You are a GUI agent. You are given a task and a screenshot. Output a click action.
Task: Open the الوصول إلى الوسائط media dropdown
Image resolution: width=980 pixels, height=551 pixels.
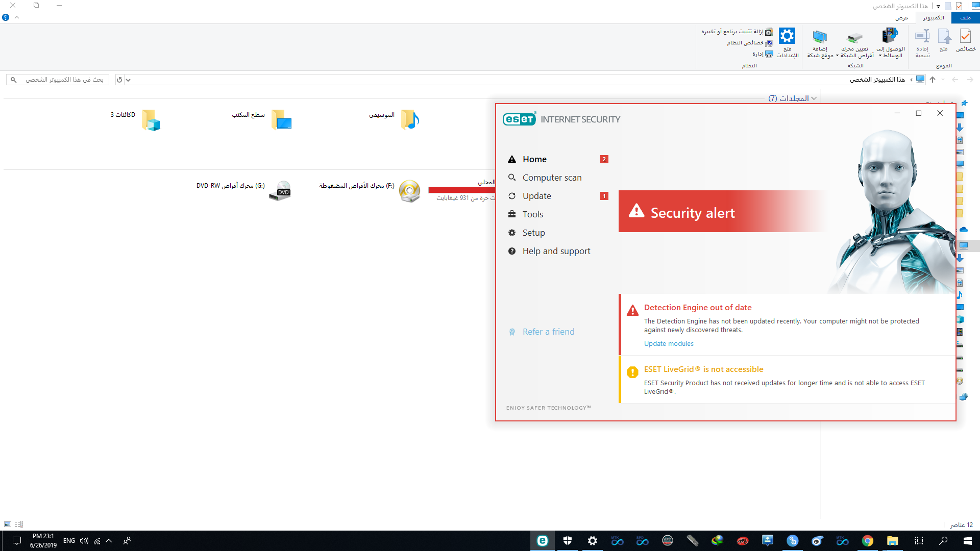click(x=891, y=43)
